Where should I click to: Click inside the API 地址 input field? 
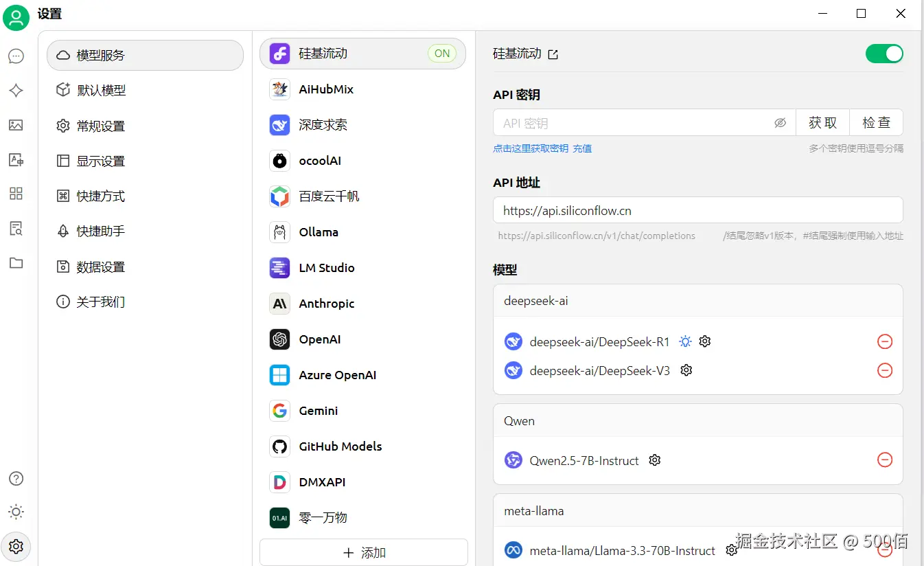coord(697,210)
